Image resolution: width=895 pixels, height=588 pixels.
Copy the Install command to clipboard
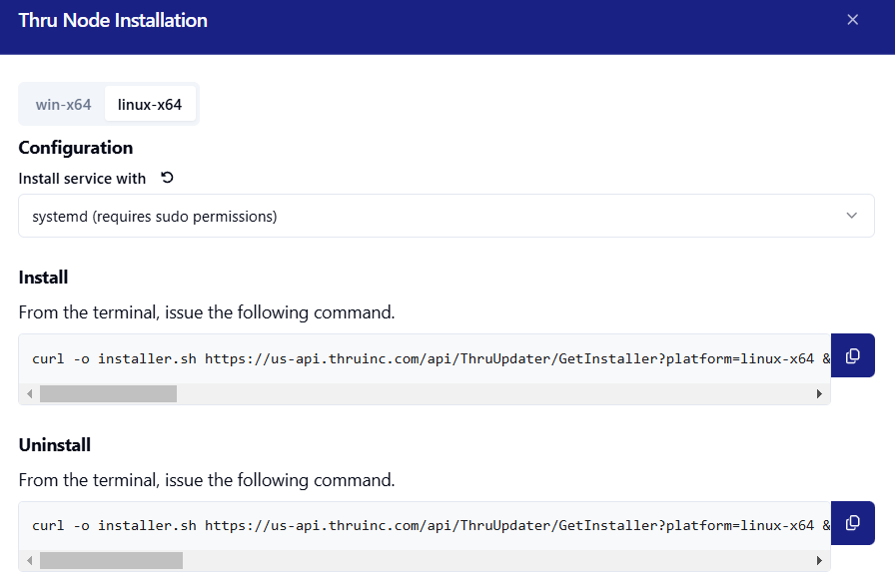tap(852, 356)
